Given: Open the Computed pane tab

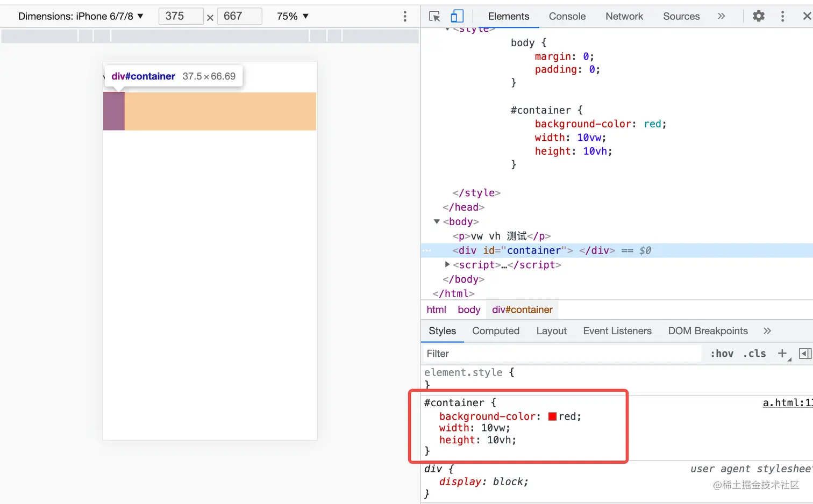Looking at the screenshot, I should (x=496, y=331).
